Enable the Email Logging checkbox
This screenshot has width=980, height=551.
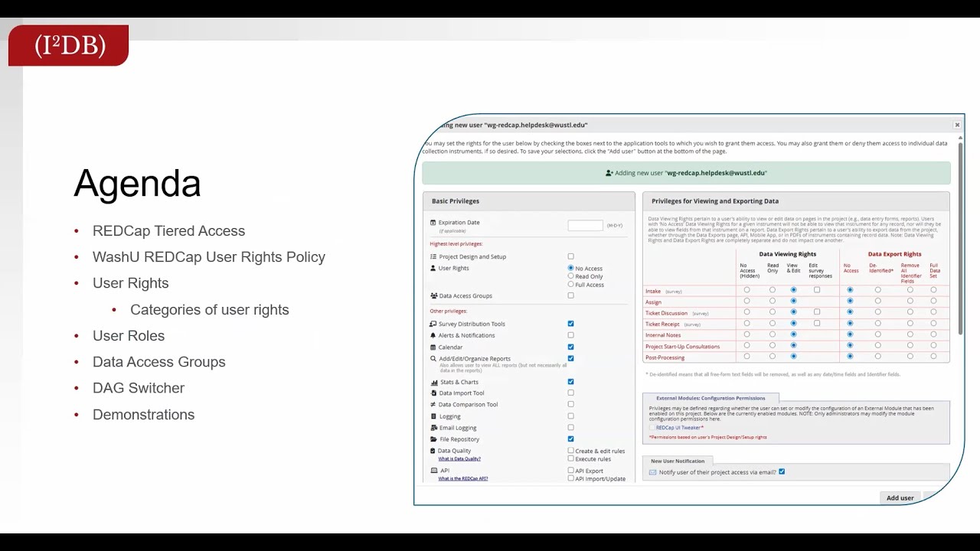570,428
